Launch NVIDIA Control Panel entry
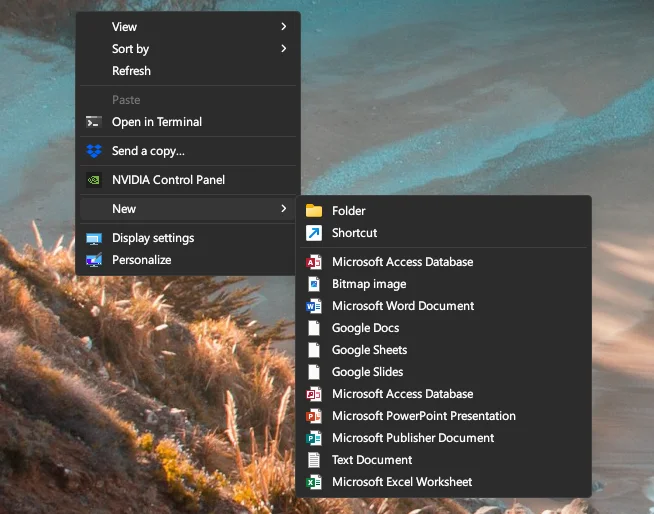 [188, 180]
